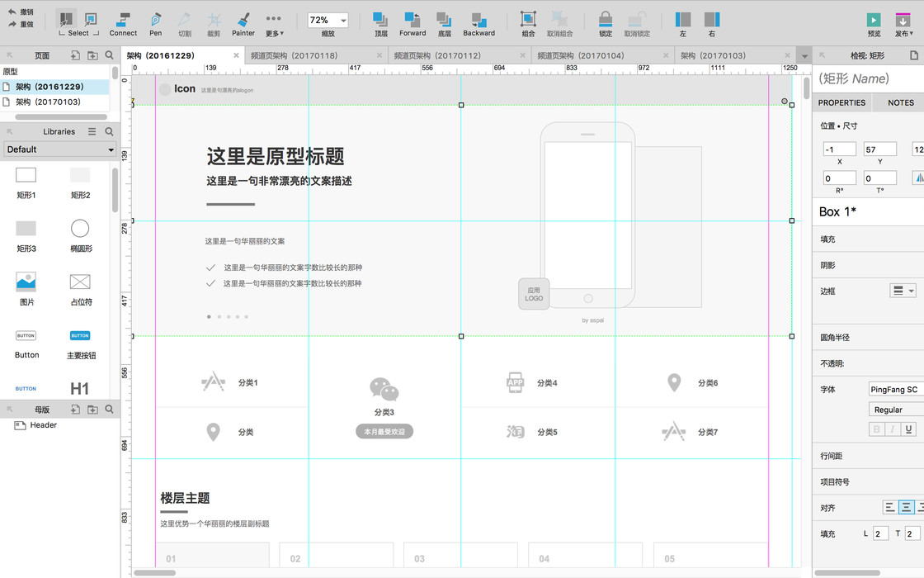Select page 架构 (20170103) in page list
The height and width of the screenshot is (578, 924).
pos(49,102)
